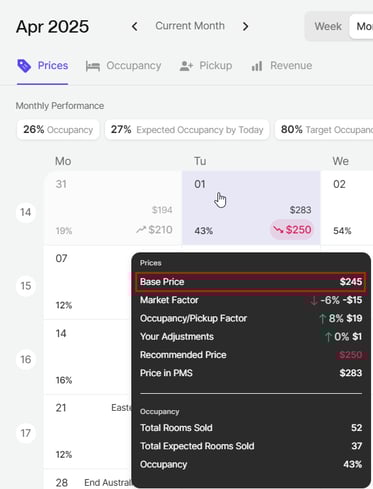
Task: Click the downward trend icon beside $250
Action: pyautogui.click(x=278, y=230)
